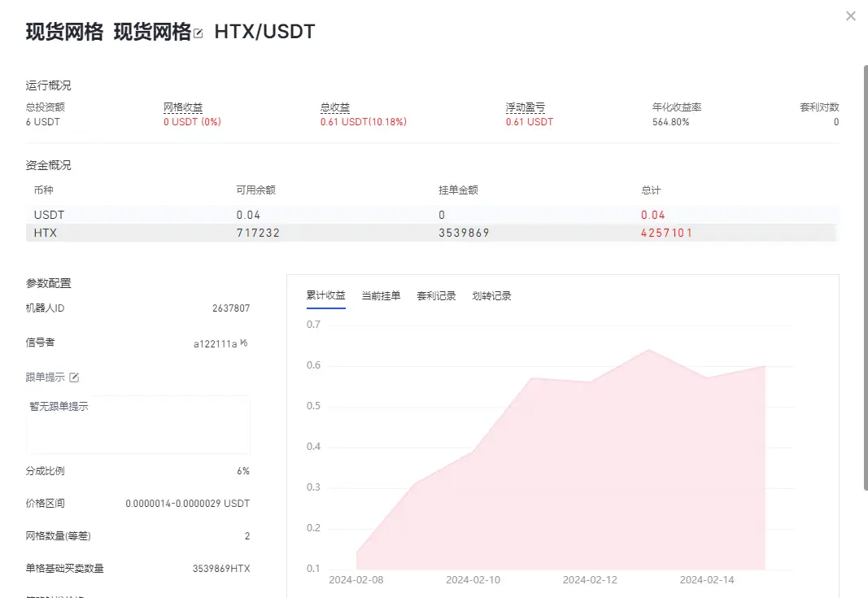This screenshot has height=598, width=868.
Task: Click the HTX total 4257101 value
Action: [x=666, y=234]
